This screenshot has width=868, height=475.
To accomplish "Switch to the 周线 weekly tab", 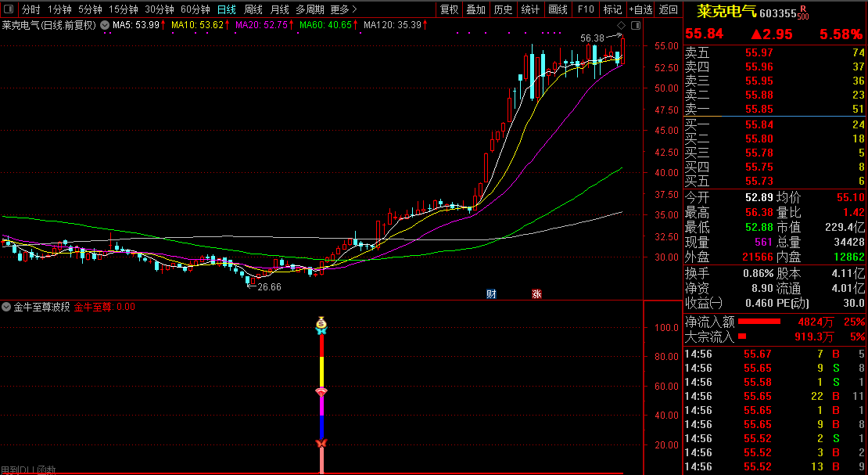I will [253, 9].
